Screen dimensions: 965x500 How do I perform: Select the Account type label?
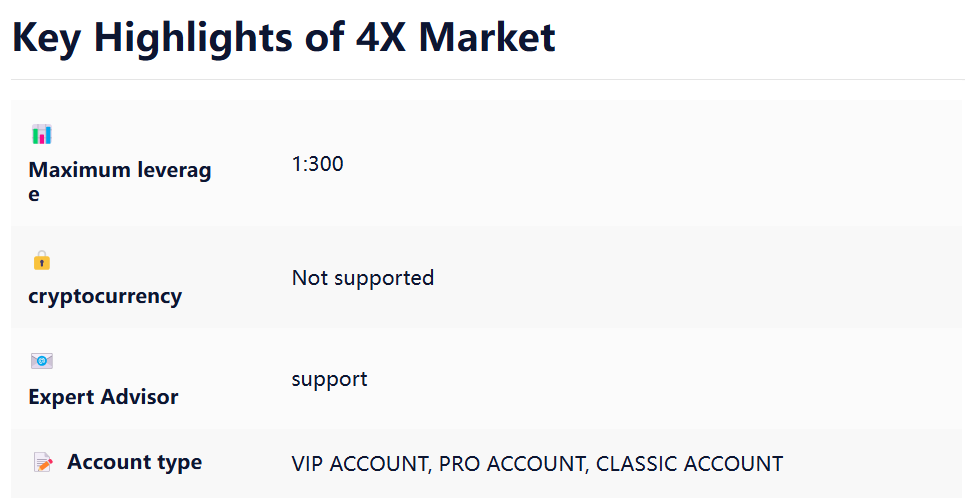(134, 462)
